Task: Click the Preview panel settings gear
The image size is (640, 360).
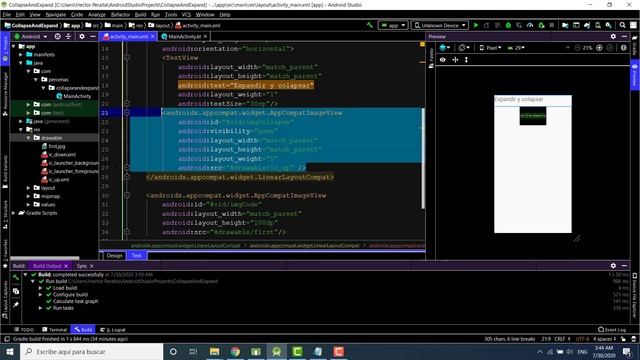Action: [613, 36]
